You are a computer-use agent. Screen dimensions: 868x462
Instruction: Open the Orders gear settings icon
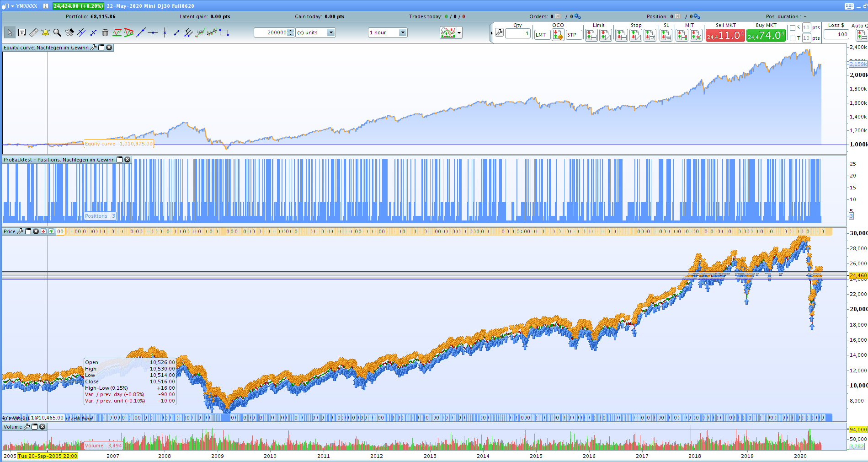(577, 16)
